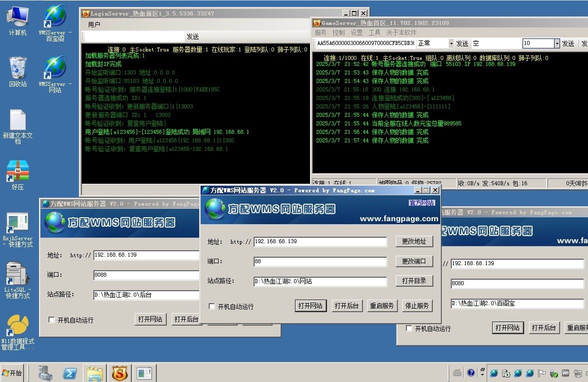
Task: Click the packet hex field AA55A6 in GameServer
Action: pos(365,43)
